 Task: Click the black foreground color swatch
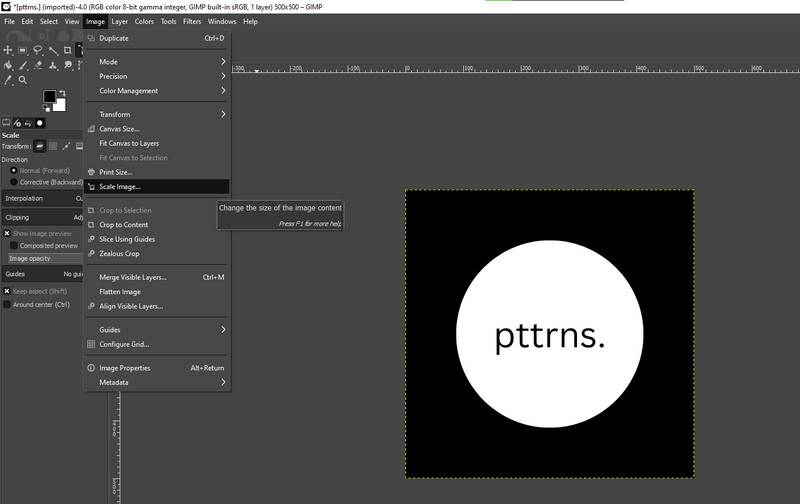click(x=49, y=96)
